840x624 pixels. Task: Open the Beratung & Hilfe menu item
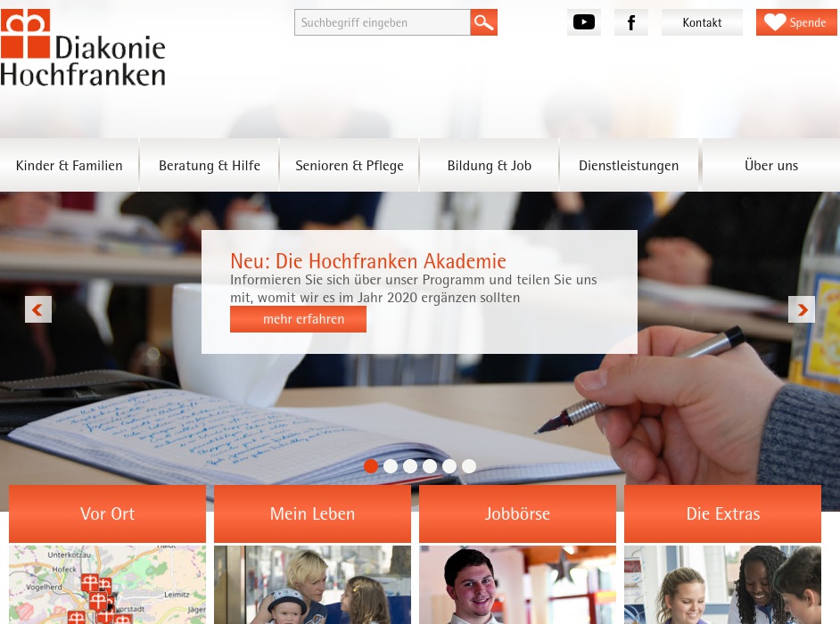point(210,166)
